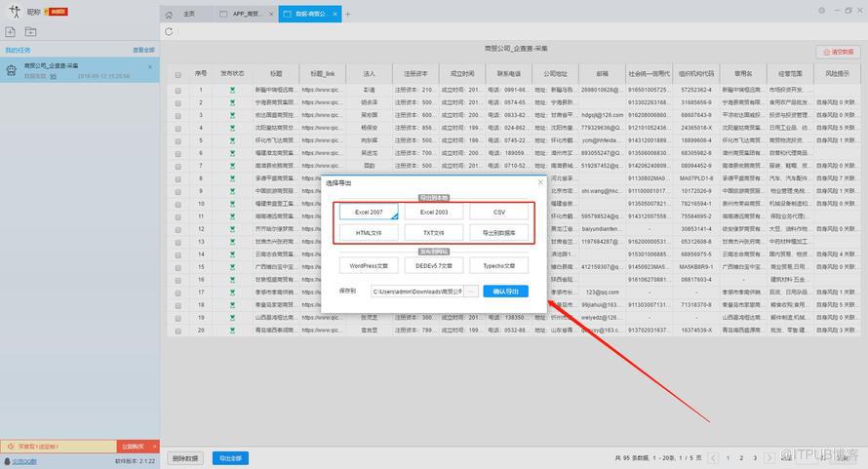Go to the previous page with the left arrow
The width and height of the screenshot is (868, 469).
tap(714, 457)
